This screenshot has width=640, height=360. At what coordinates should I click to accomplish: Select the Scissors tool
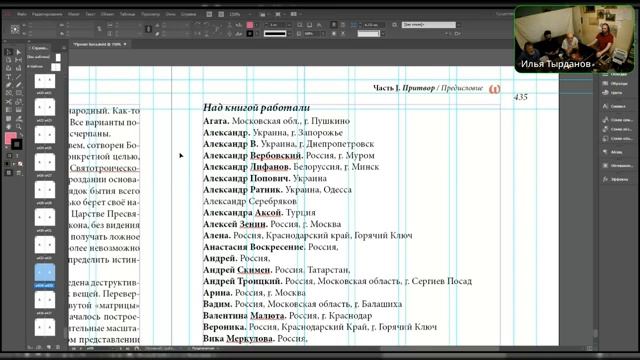pos(9,102)
